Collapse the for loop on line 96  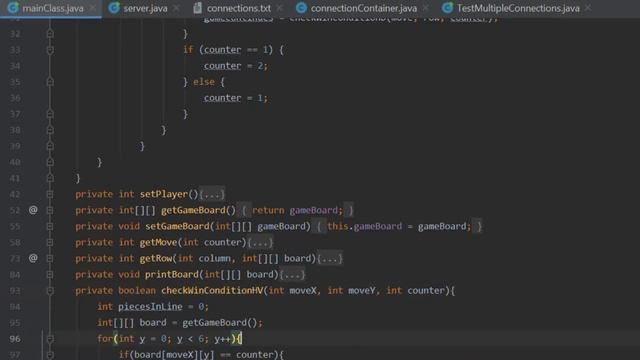[x=50, y=339]
